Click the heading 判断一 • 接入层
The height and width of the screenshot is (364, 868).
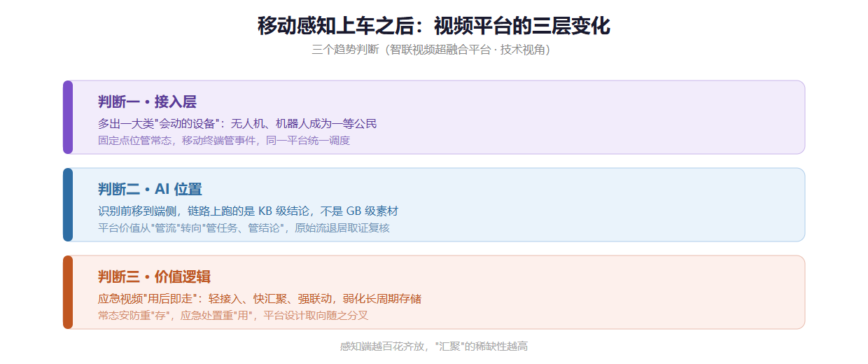tap(147, 101)
